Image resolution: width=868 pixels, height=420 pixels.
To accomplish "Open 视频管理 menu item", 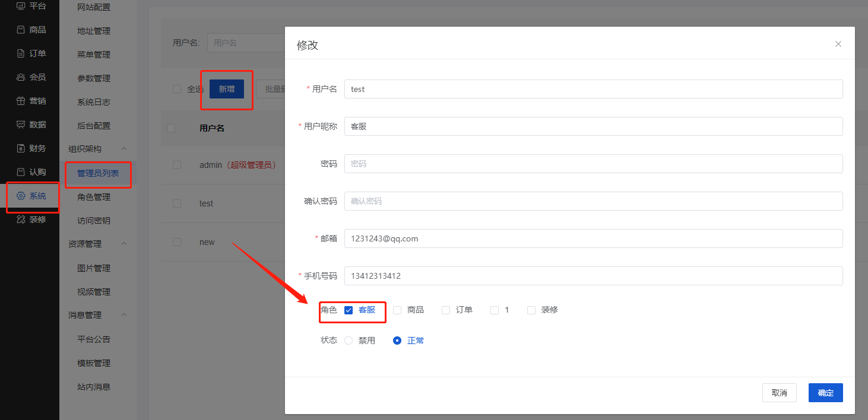I will click(94, 292).
